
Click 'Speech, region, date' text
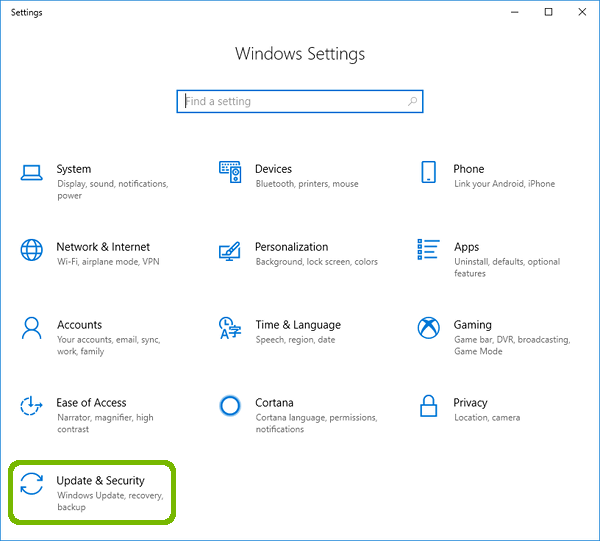point(295,340)
